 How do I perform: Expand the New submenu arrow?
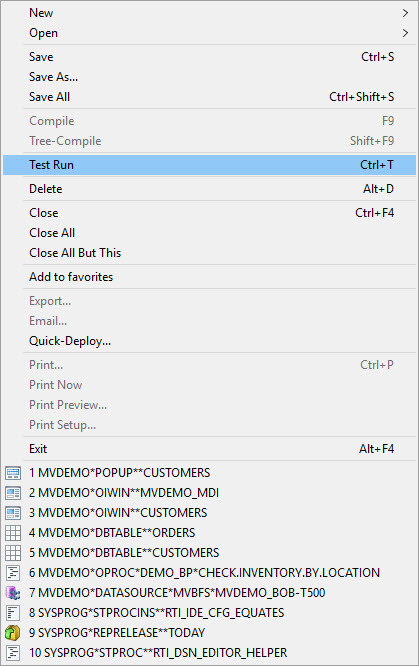[405, 13]
